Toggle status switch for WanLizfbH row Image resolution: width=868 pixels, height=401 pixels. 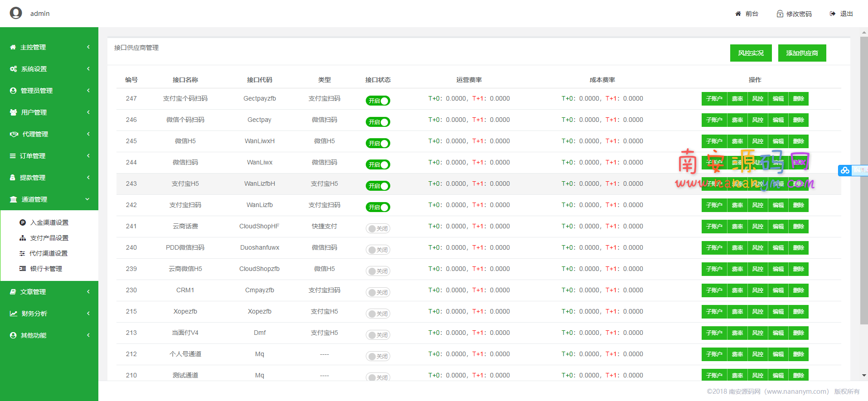378,186
